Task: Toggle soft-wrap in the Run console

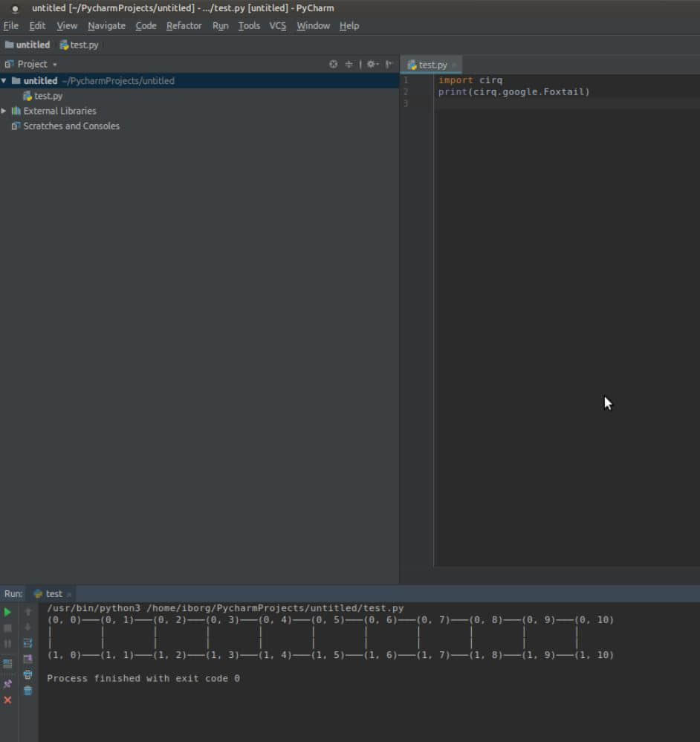Action: (x=28, y=643)
